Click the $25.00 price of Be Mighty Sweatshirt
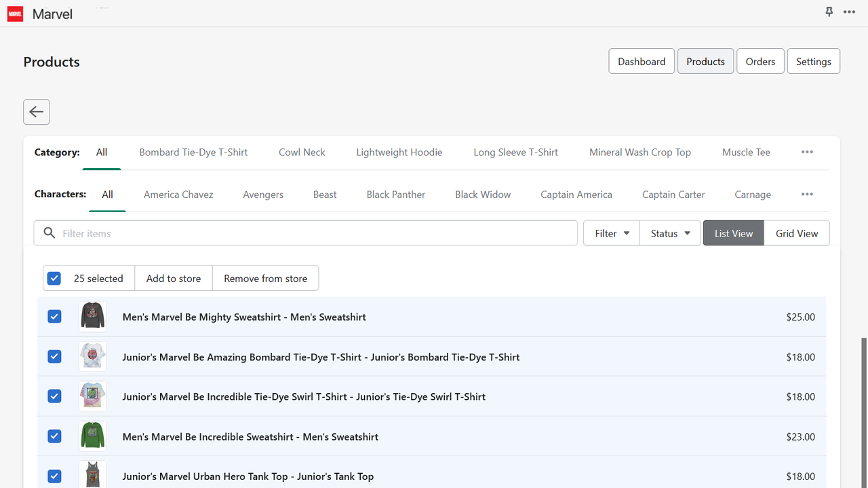This screenshot has width=868, height=488. click(801, 317)
